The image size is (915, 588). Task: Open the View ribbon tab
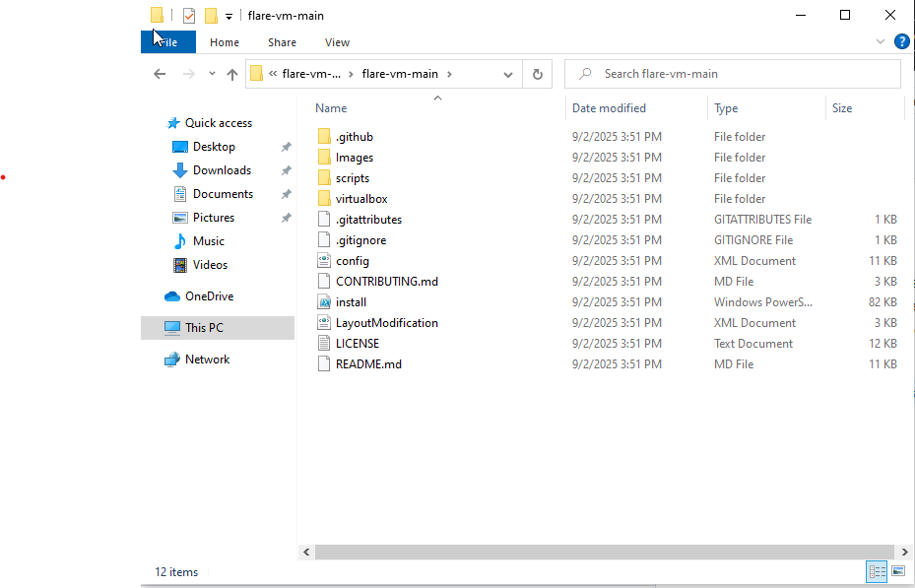pyautogui.click(x=337, y=42)
